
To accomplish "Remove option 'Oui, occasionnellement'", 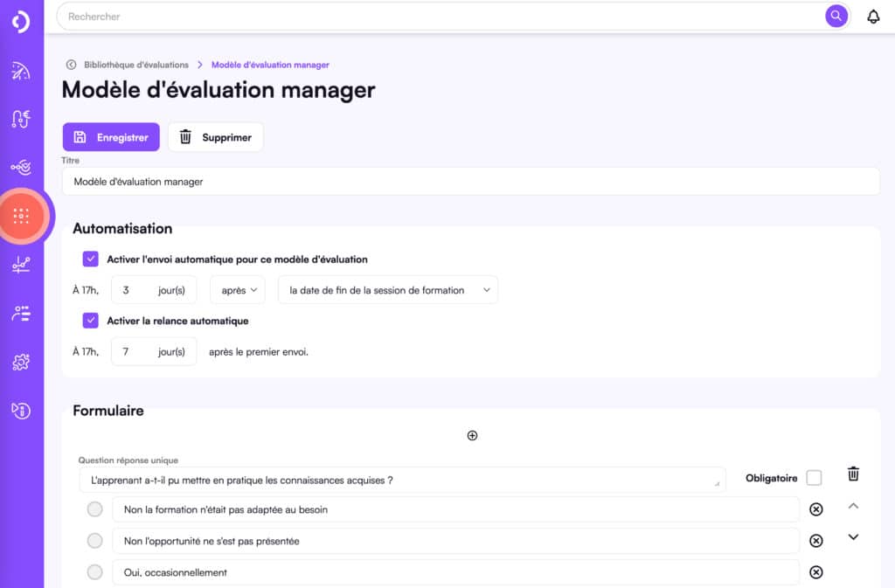I will [x=815, y=572].
